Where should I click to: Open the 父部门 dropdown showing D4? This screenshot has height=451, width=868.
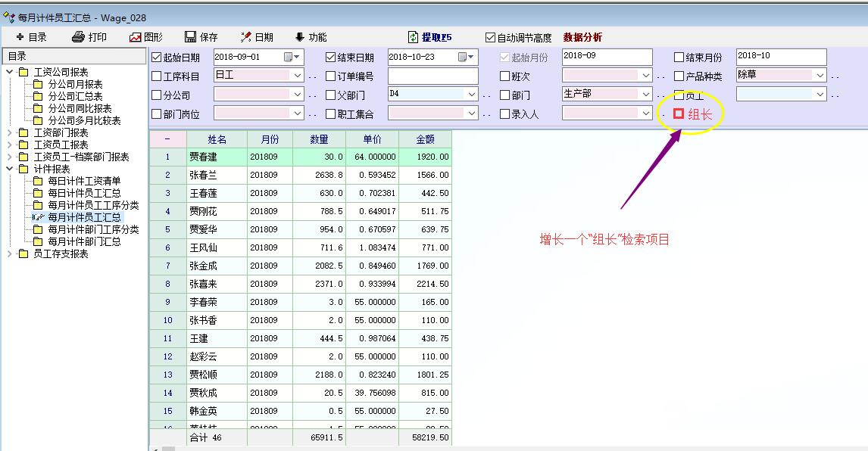tap(472, 95)
